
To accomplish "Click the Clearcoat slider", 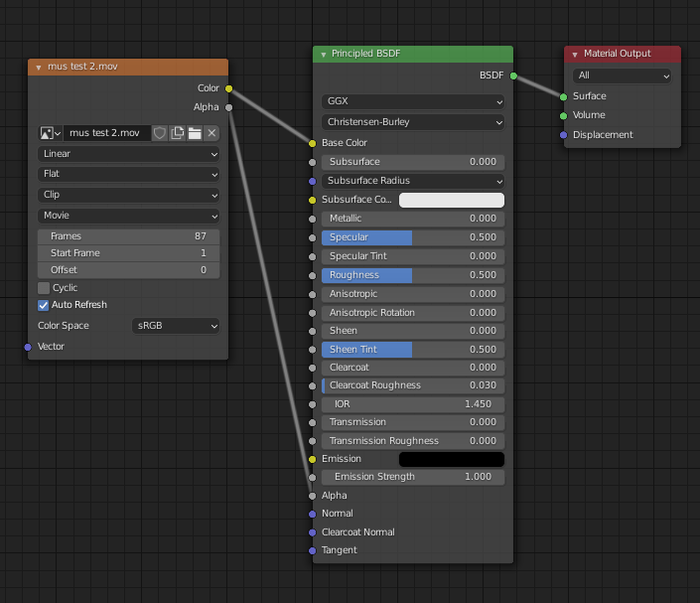I will [x=413, y=368].
